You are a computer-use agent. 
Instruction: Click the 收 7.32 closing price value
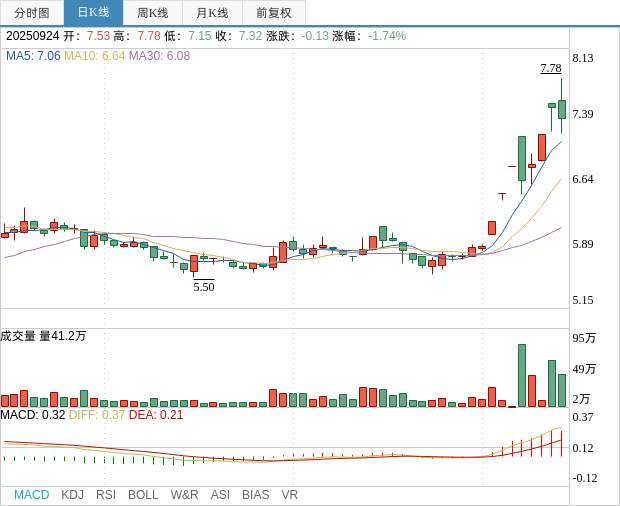point(250,36)
